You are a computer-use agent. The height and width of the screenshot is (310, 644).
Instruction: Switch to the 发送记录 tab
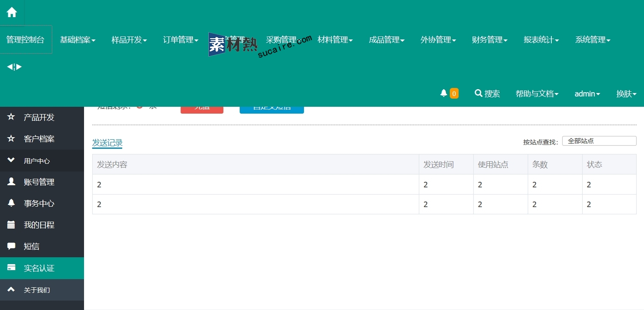(x=107, y=143)
